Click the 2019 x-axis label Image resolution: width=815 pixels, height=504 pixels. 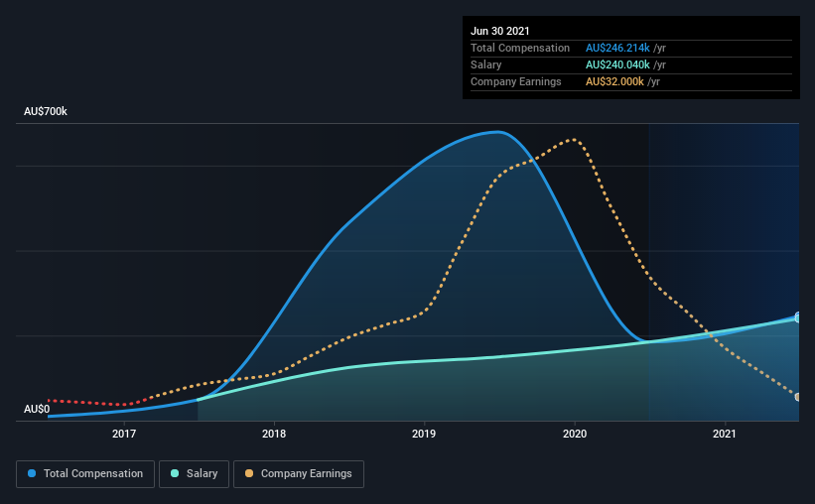point(424,434)
